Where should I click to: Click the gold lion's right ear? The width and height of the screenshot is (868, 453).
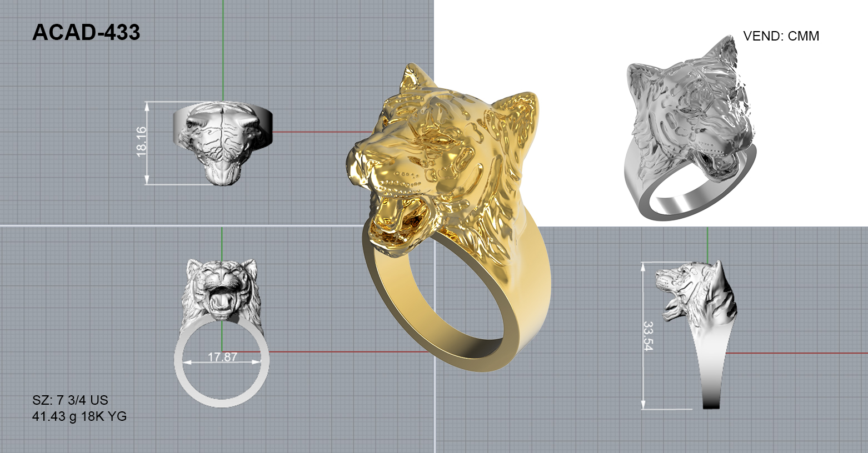pos(520,111)
